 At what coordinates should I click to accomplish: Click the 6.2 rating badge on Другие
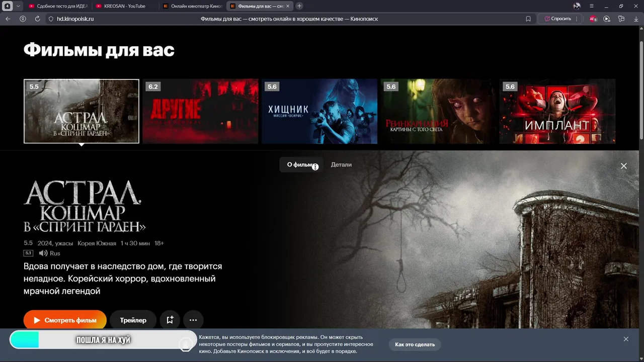[x=153, y=86]
